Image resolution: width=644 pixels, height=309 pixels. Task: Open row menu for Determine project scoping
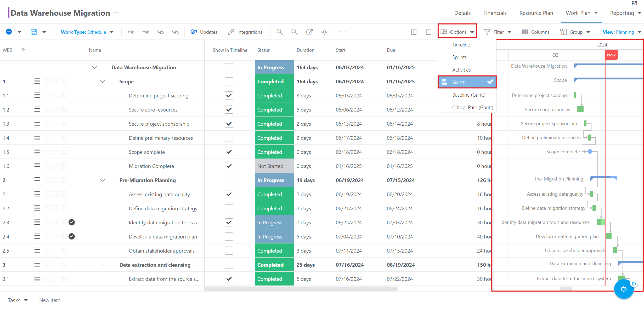(x=37, y=95)
